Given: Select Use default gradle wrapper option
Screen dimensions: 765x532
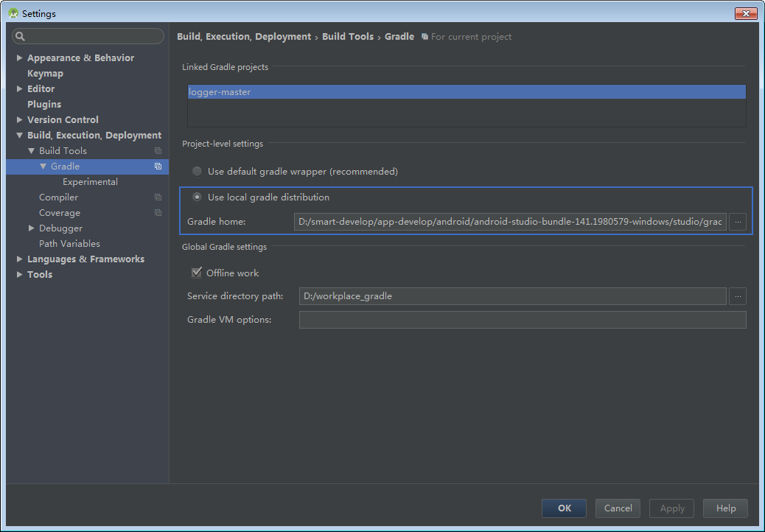Looking at the screenshot, I should [x=198, y=172].
